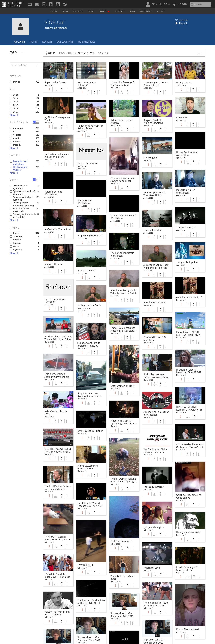Click the Log In link
Image resolution: width=215 pixels, height=644 pixels.
pyautogui.click(x=166, y=4)
